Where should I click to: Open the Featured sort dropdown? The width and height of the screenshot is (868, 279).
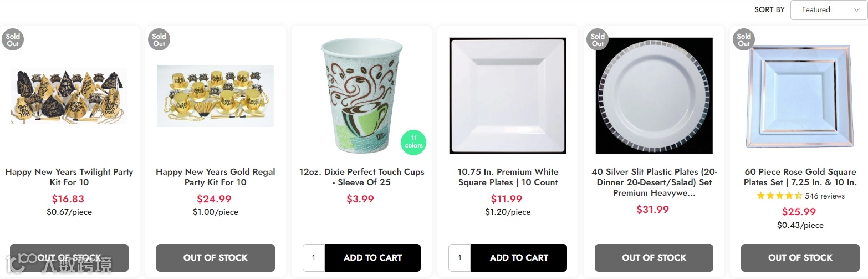(829, 10)
